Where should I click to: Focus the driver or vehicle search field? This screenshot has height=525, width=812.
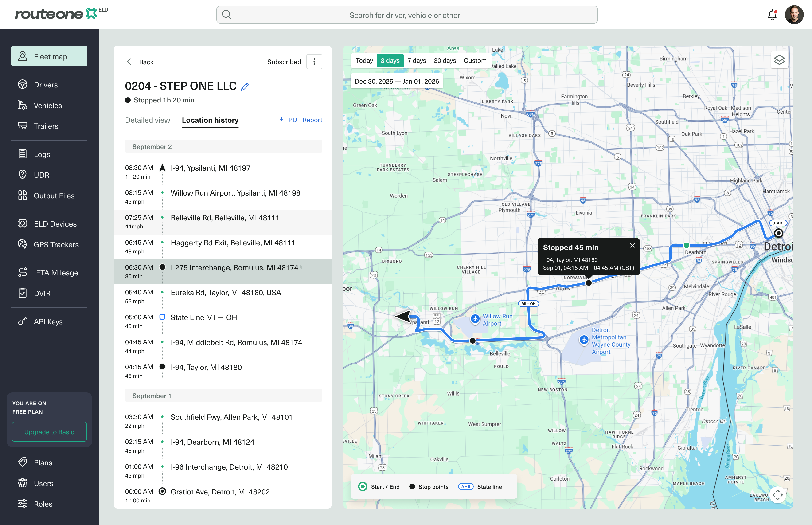pos(407,15)
